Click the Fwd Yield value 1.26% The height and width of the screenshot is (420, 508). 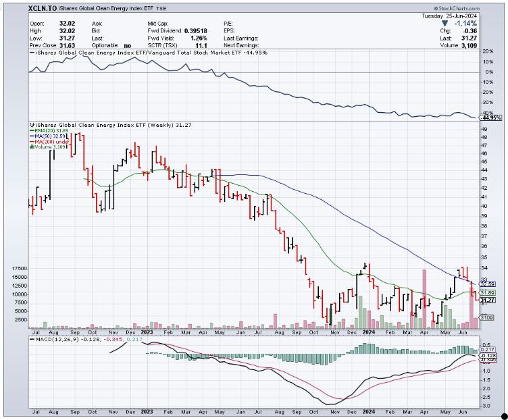199,38
